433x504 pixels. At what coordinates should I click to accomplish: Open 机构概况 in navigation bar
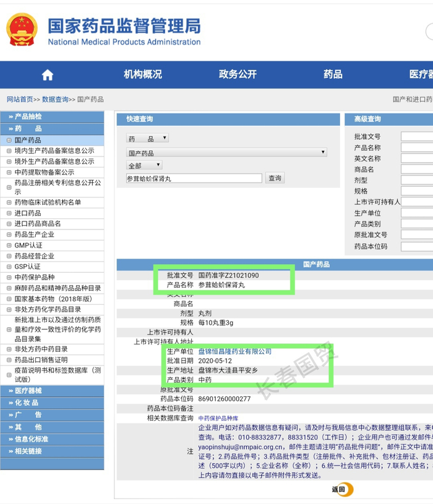(143, 75)
